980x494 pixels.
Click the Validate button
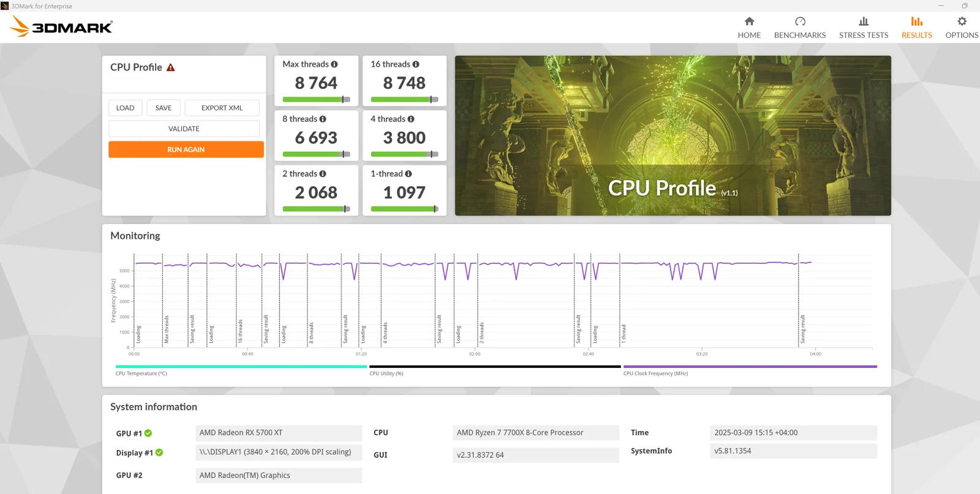tap(184, 129)
